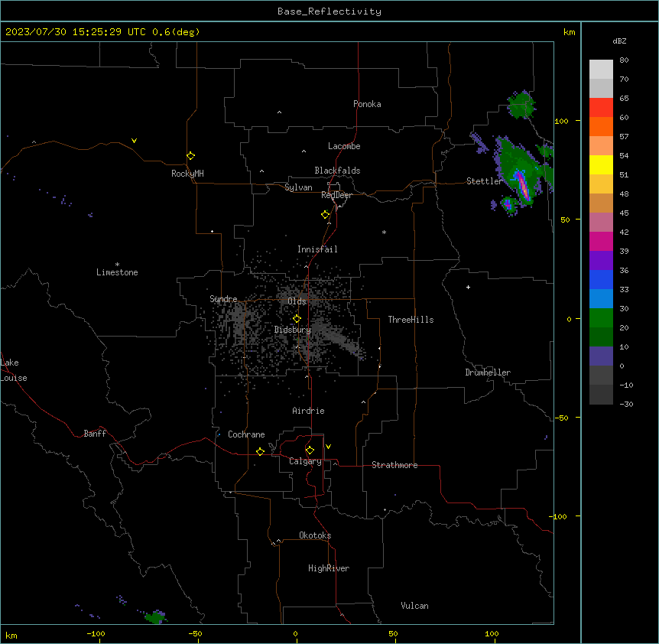Click the HighRiver city label
The width and height of the screenshot is (659, 644).
(329, 568)
